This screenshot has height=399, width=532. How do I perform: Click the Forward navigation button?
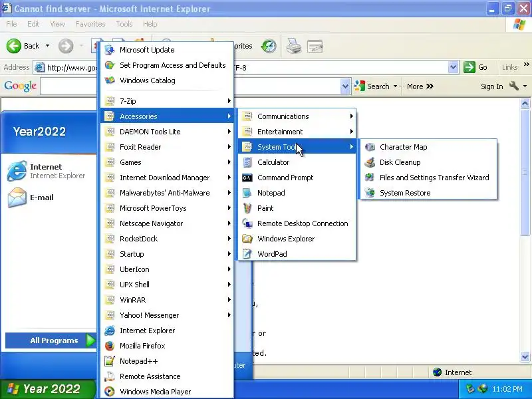point(66,46)
